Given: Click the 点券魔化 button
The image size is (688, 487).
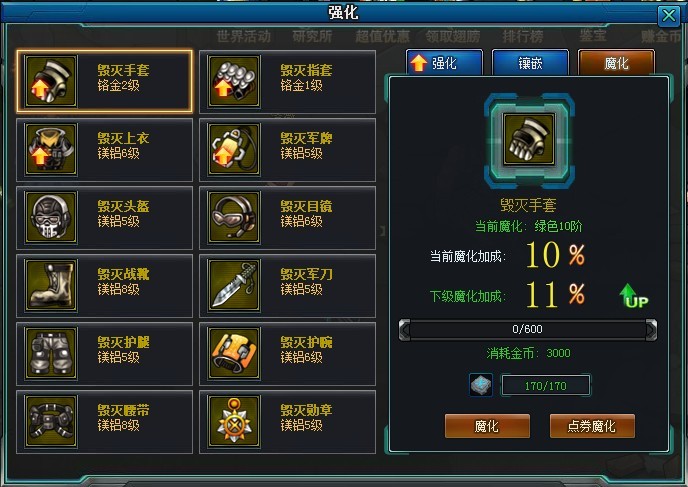Looking at the screenshot, I should 592,426.
